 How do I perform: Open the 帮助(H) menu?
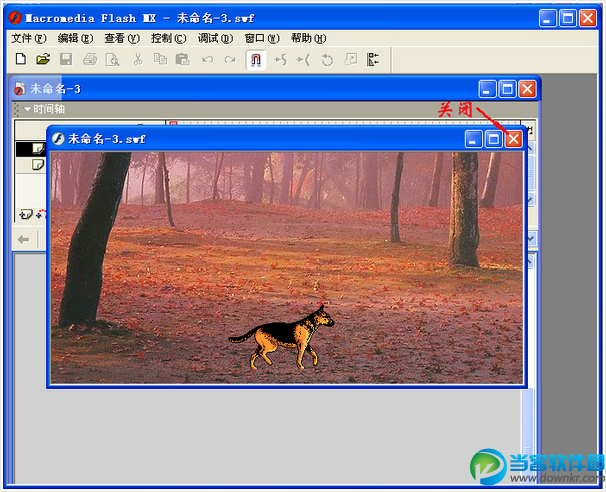308,38
